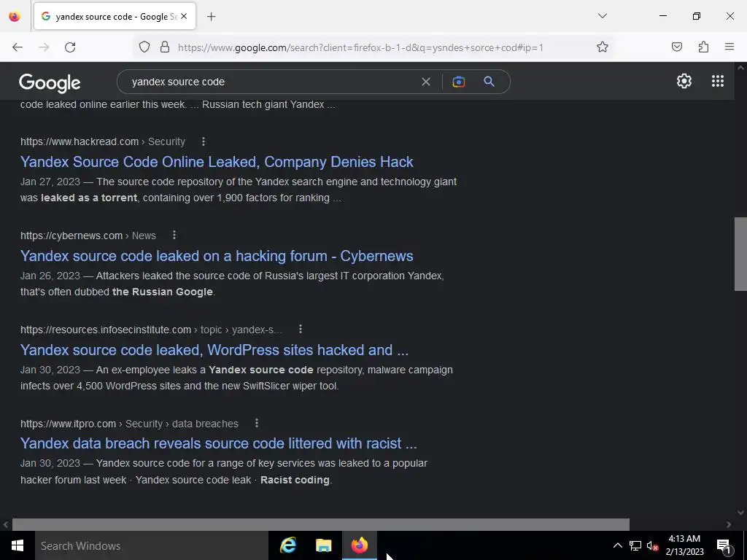Image resolution: width=747 pixels, height=560 pixels.
Task: Open the Cybernews hacking forum result
Action: click(x=217, y=256)
